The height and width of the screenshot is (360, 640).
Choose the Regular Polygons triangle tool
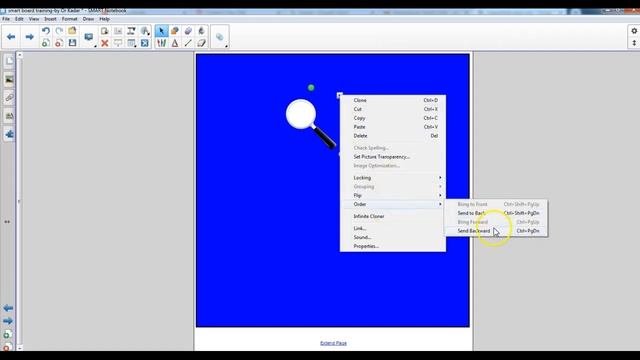(175, 43)
